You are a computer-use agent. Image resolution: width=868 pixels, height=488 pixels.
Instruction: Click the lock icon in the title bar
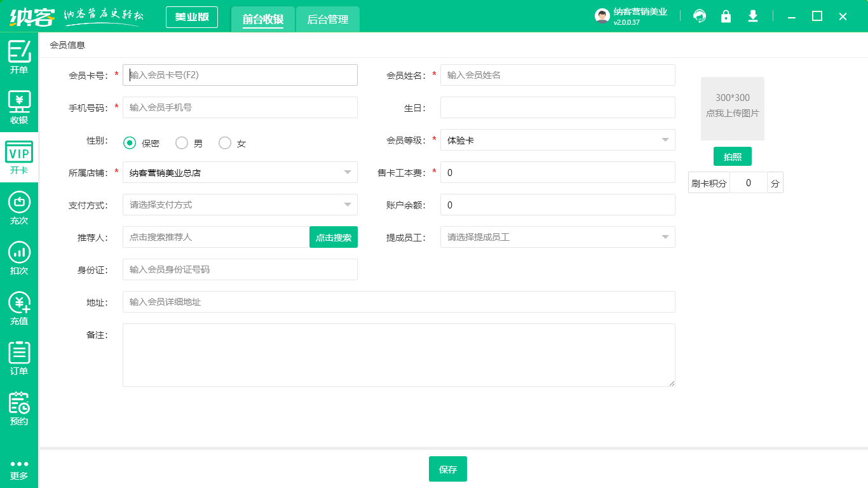(x=726, y=16)
